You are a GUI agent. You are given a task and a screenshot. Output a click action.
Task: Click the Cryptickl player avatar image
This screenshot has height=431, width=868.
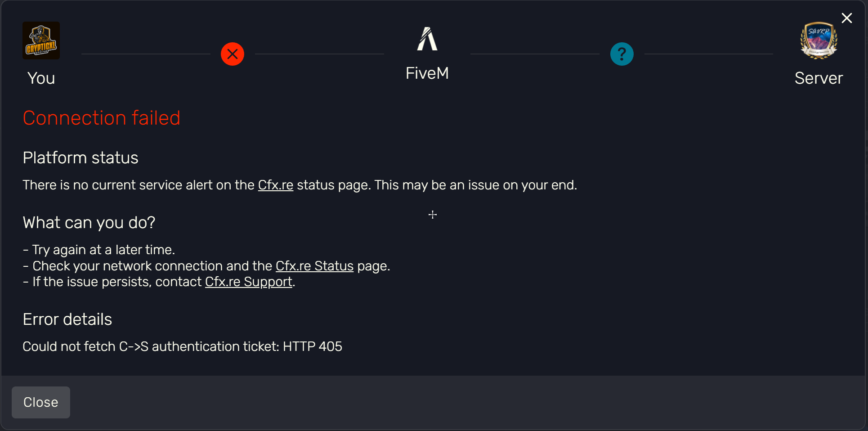click(41, 40)
